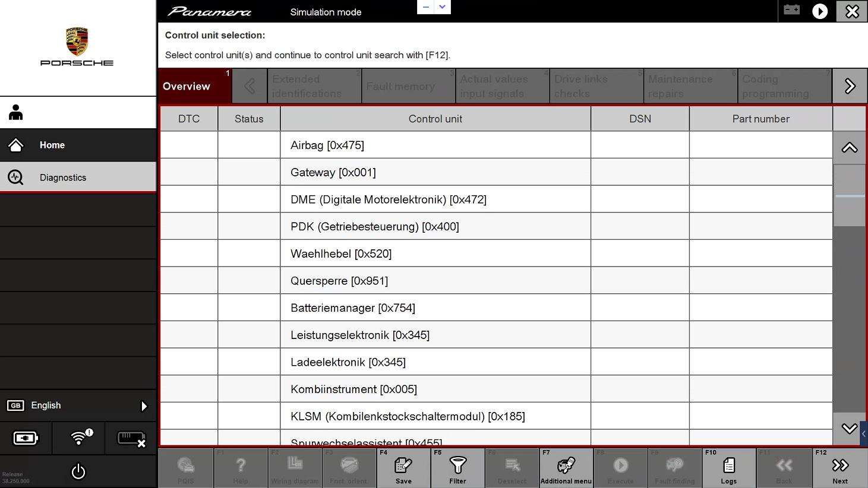Click the F4 Save icon
Screen dimensions: 868x488
[403, 468]
